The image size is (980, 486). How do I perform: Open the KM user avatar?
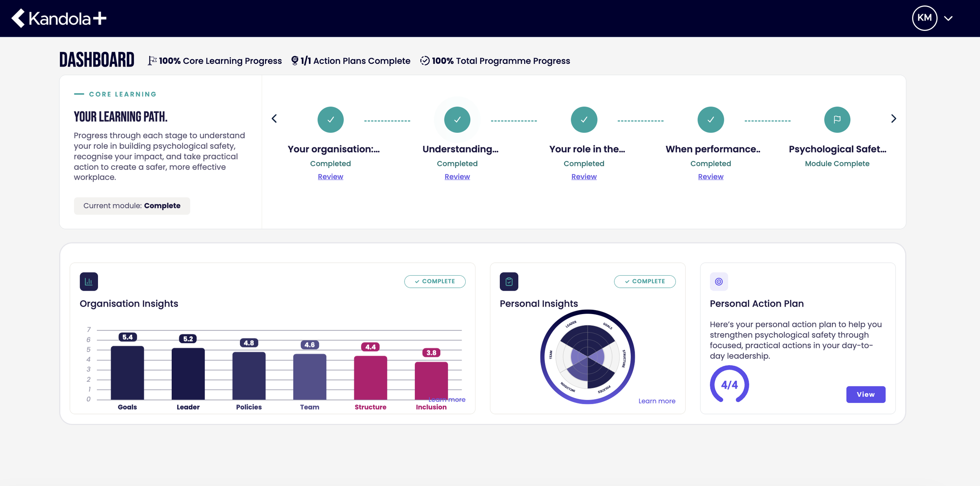click(x=924, y=18)
